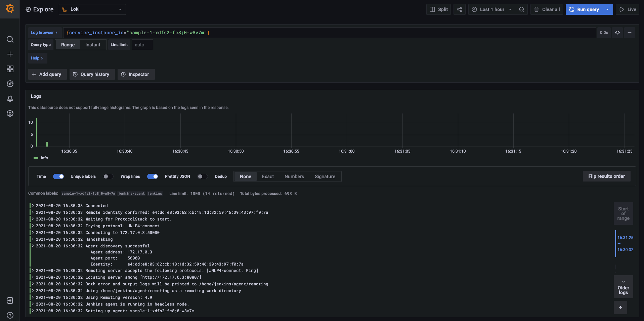Open the Last 1 hour time picker
This screenshot has height=321, width=644.
492,9
